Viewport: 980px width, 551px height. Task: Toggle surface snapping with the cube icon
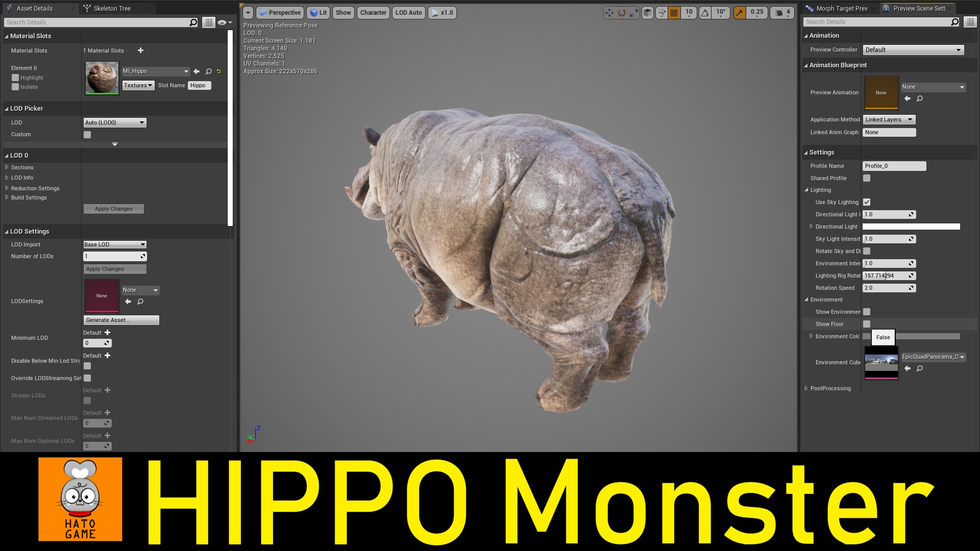click(647, 13)
